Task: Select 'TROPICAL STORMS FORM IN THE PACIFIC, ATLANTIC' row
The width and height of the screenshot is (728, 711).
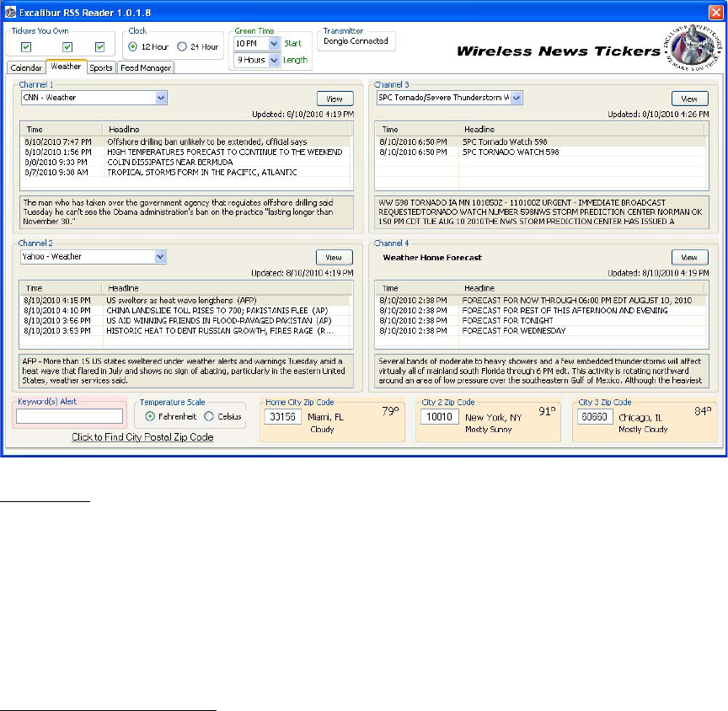Action: click(186, 173)
